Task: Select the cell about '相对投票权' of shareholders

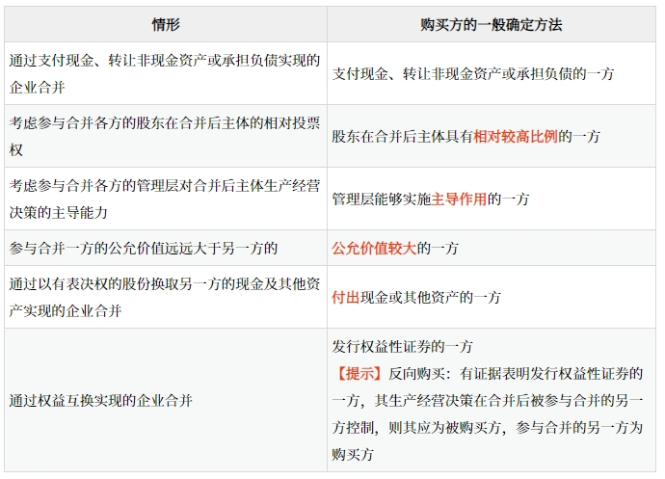Action: click(164, 136)
